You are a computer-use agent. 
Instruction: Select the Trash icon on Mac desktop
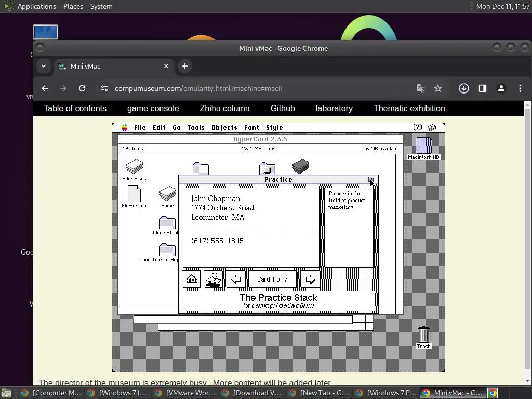423,338
